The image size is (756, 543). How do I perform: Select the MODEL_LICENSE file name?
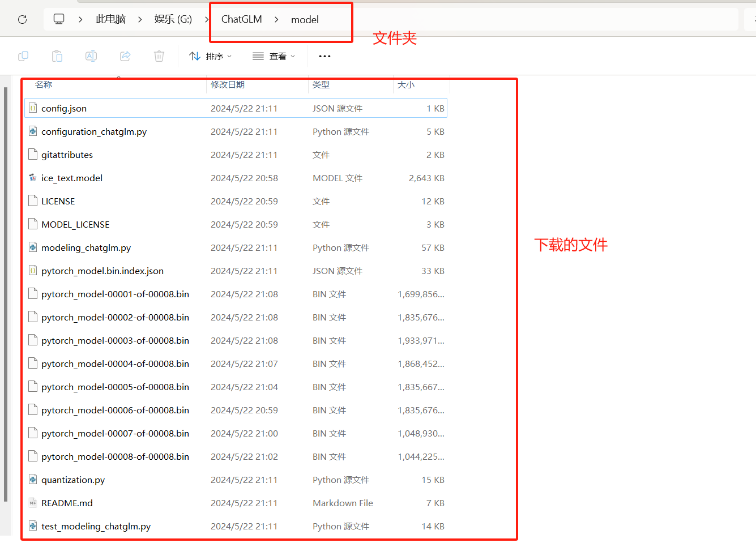pyautogui.click(x=75, y=224)
